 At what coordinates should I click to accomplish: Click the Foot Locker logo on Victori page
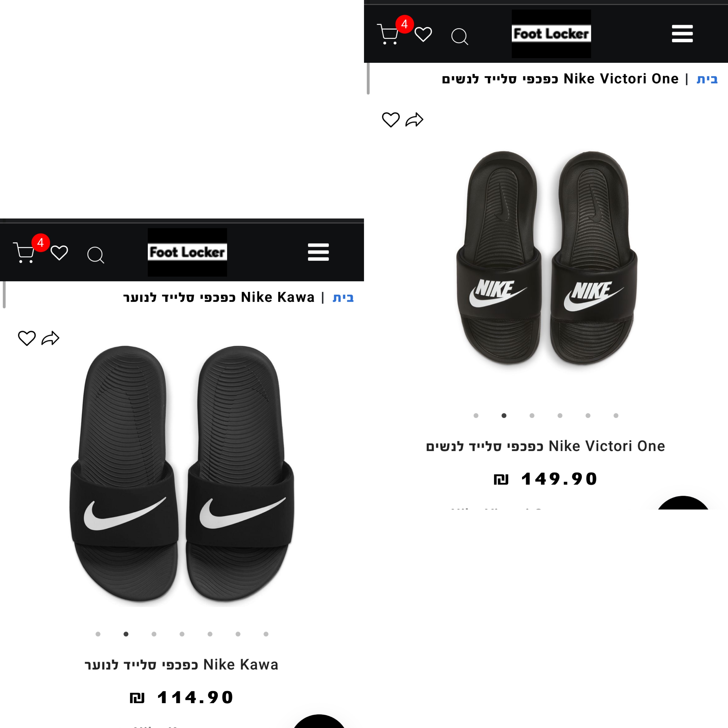[551, 34]
